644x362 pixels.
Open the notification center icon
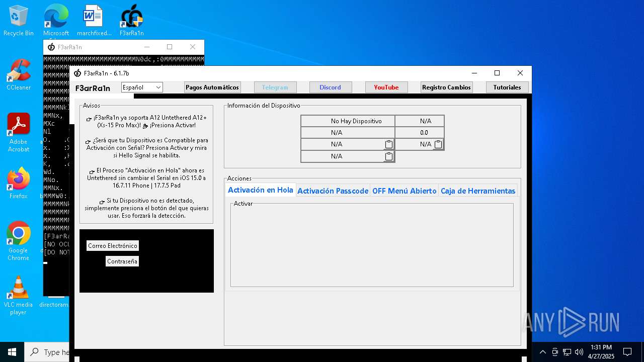click(x=627, y=352)
